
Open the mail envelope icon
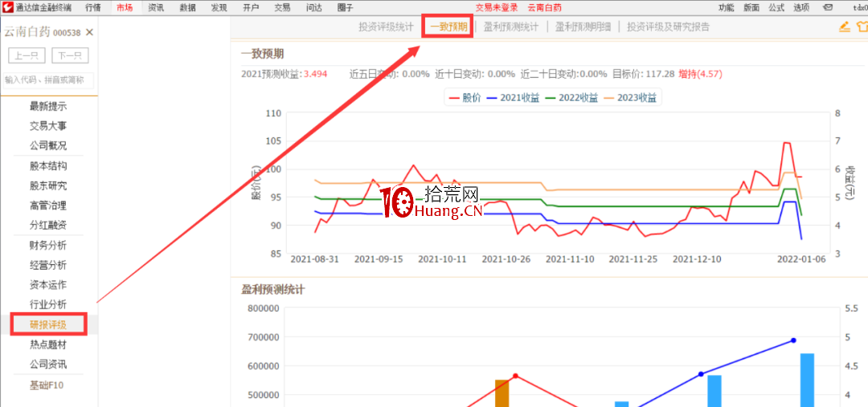pos(828,8)
